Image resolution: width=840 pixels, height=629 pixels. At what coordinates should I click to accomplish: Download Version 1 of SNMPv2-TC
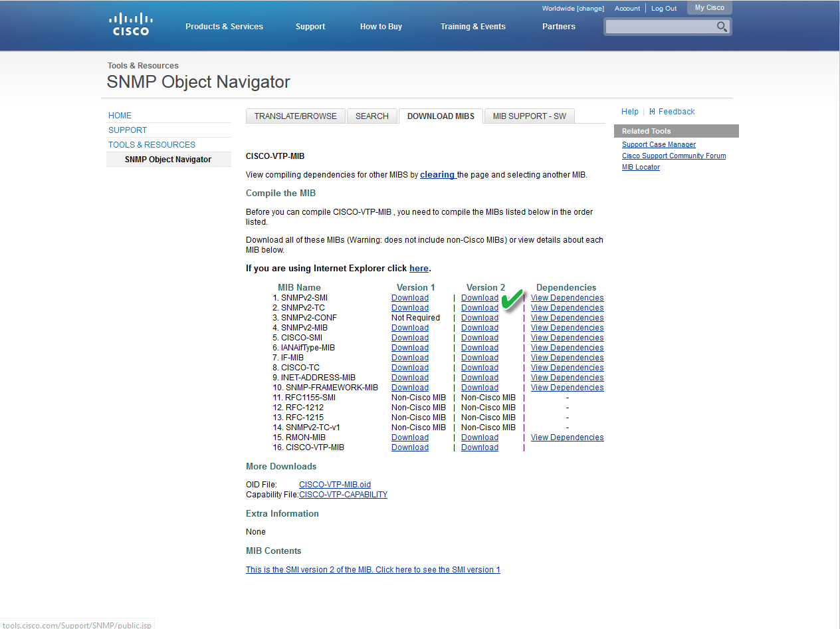pyautogui.click(x=410, y=308)
